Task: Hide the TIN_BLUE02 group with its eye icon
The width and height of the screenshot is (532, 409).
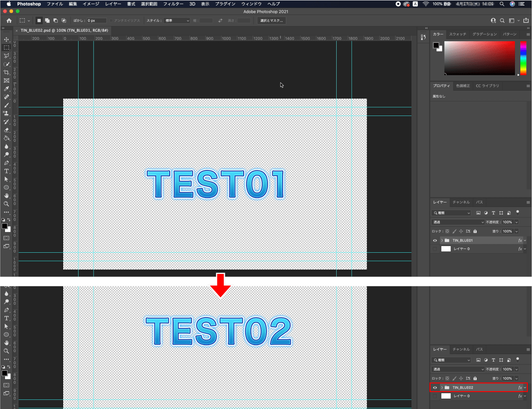Action: click(435, 388)
